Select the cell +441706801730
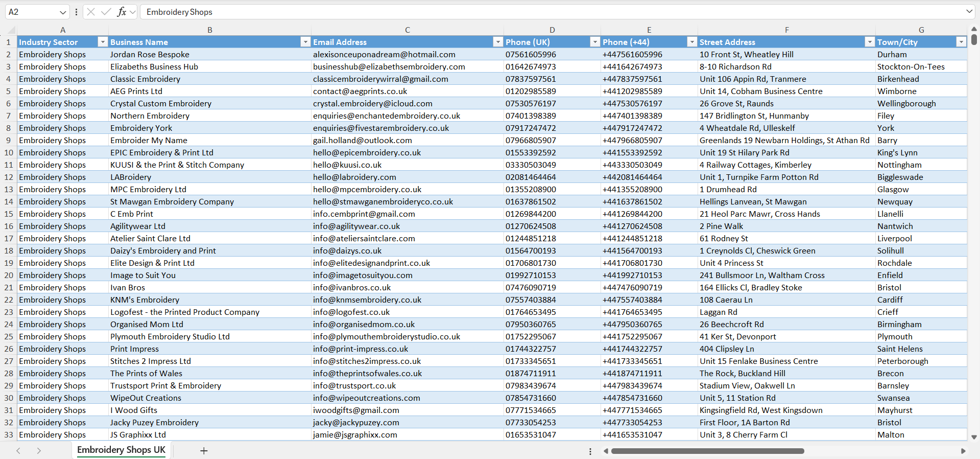Image resolution: width=980 pixels, height=459 pixels. pyautogui.click(x=649, y=263)
